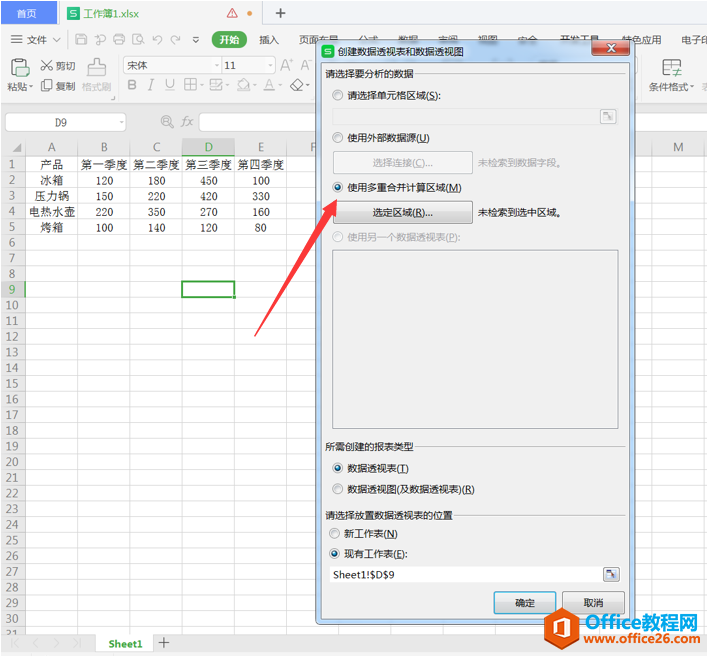Expand the quick access toolbar customize arrow

click(x=196, y=40)
